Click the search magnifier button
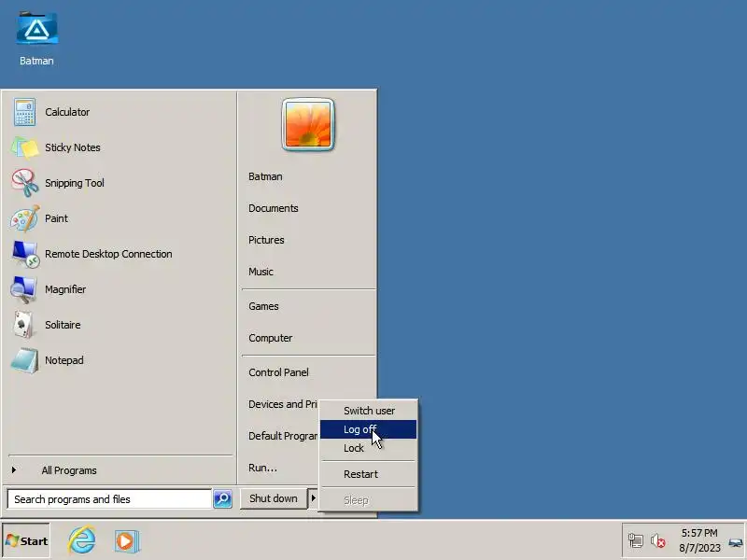 [222, 499]
